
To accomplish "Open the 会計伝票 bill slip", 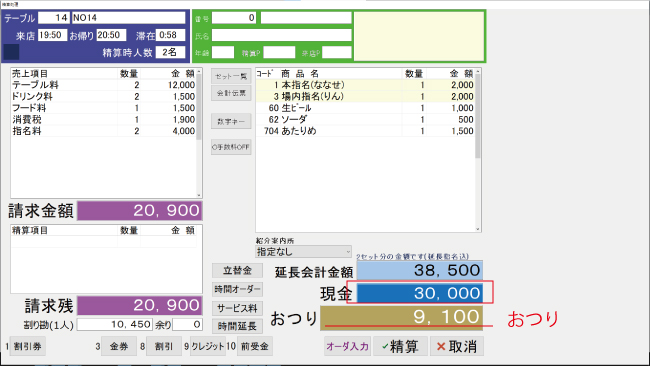I will coord(231,93).
